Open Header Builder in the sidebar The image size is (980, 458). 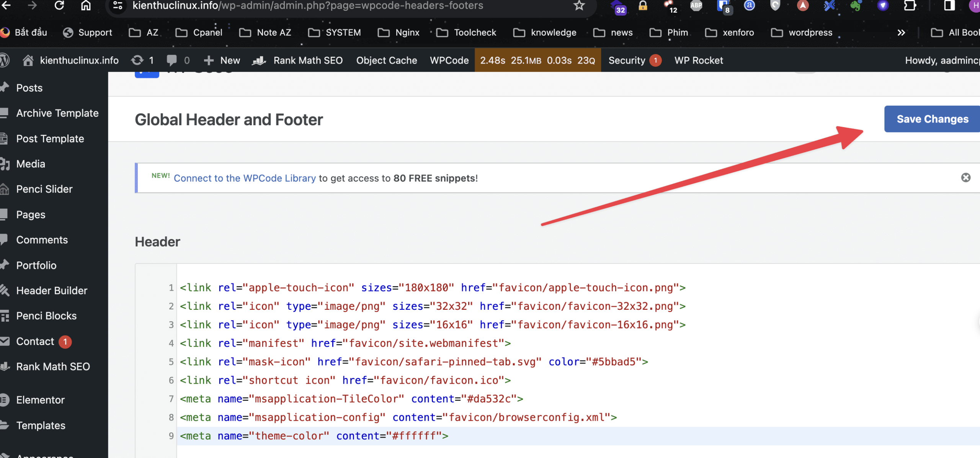(51, 291)
